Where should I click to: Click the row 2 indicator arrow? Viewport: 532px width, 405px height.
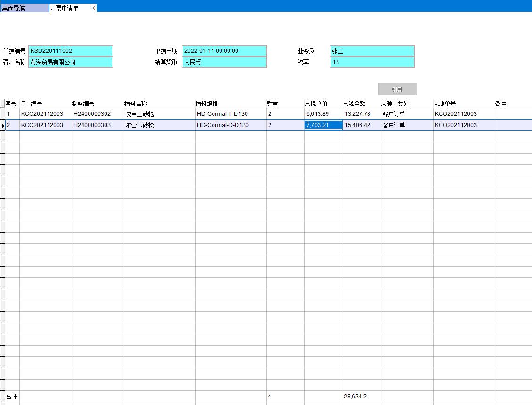point(2,125)
